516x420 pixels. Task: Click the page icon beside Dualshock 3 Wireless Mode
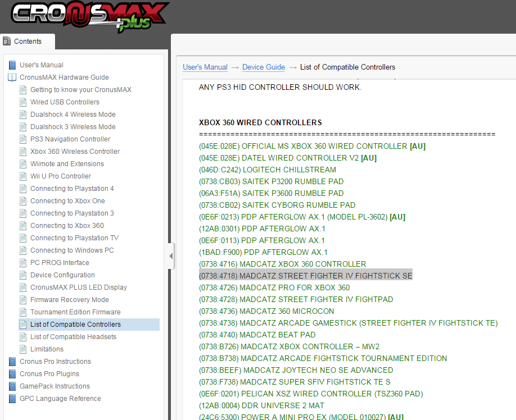click(x=23, y=127)
